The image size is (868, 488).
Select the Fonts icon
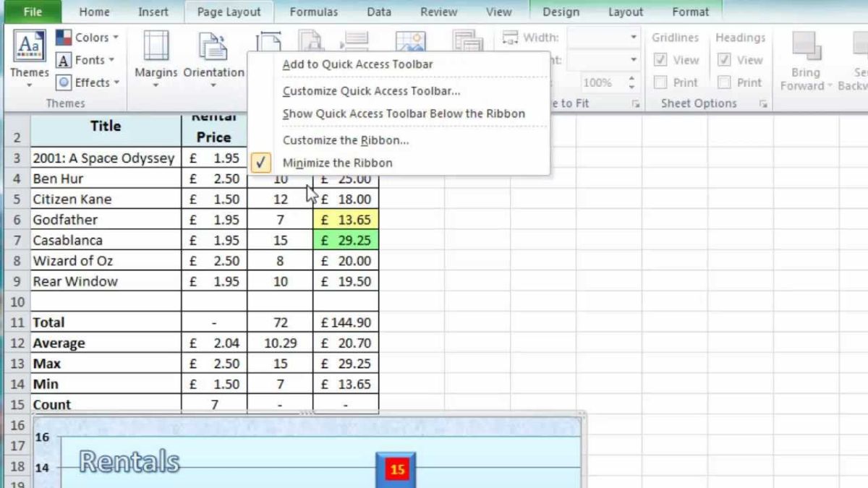coord(64,59)
